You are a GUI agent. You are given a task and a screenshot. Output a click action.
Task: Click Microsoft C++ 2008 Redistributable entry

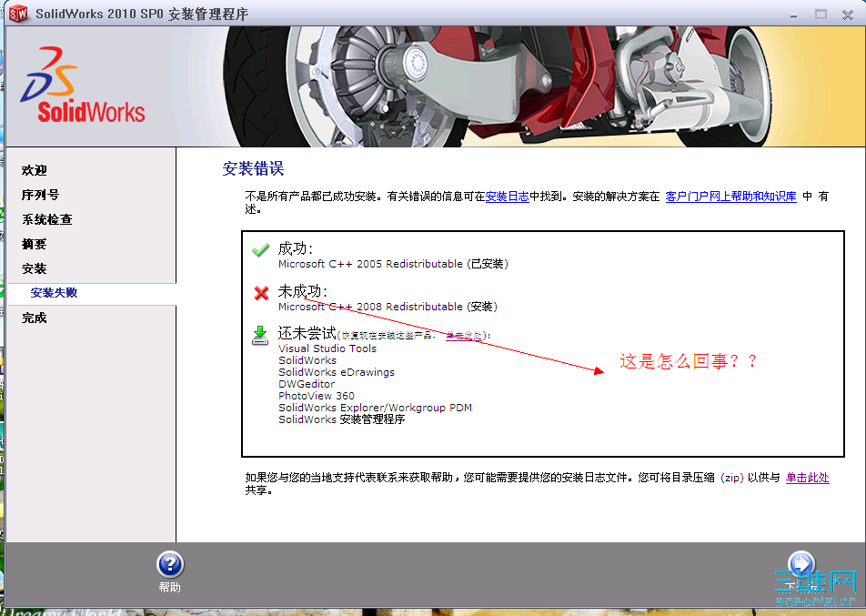pos(388,307)
